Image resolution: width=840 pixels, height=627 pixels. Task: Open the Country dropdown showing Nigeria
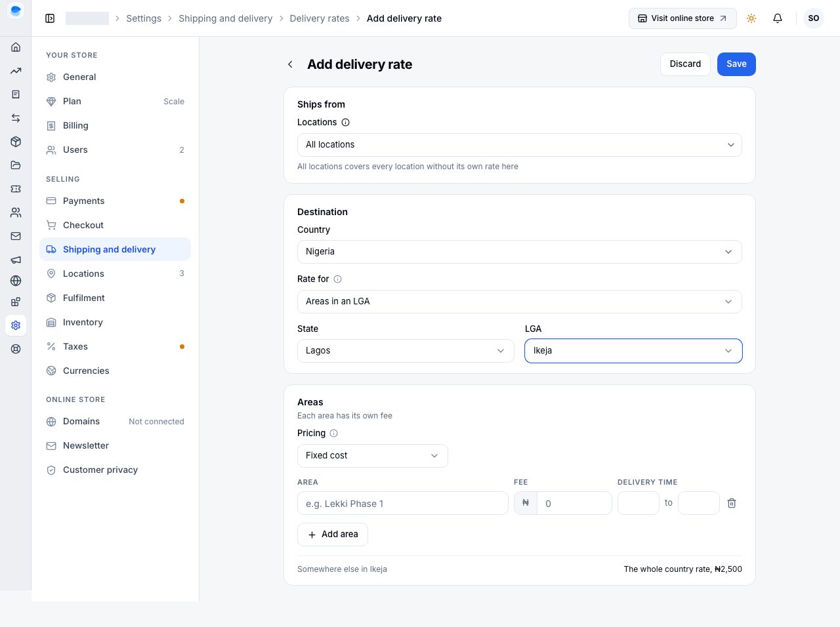pyautogui.click(x=520, y=252)
